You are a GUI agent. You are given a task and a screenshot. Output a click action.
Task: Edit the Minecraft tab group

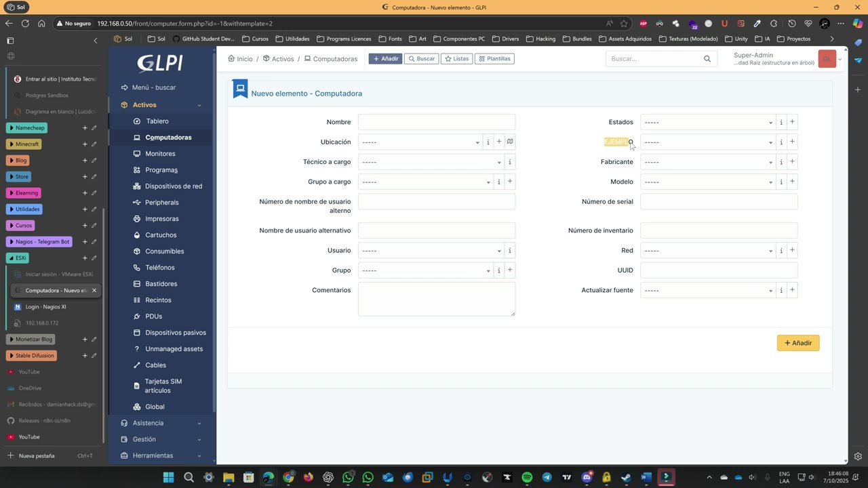click(x=94, y=144)
